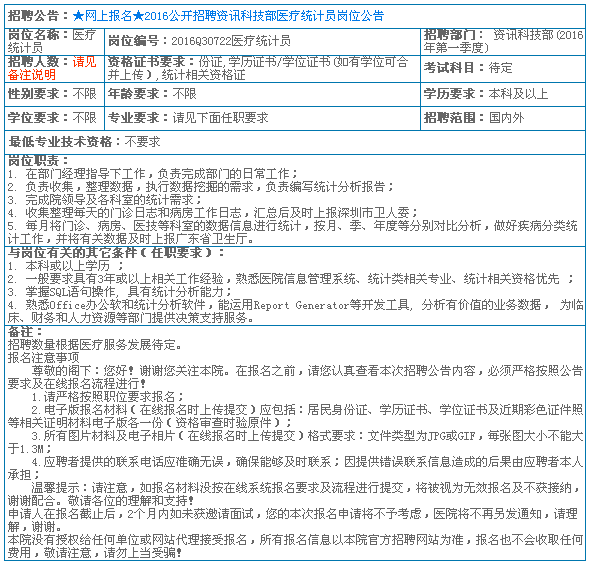
Task: Click the greeting line '尊敬的阁下：您好'
Action: pyautogui.click(x=295, y=377)
